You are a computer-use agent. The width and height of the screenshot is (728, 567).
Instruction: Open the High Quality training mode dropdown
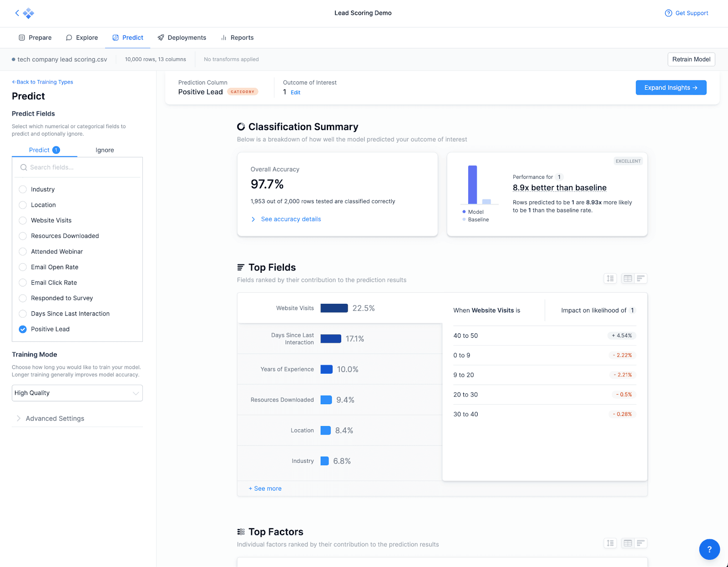point(77,393)
